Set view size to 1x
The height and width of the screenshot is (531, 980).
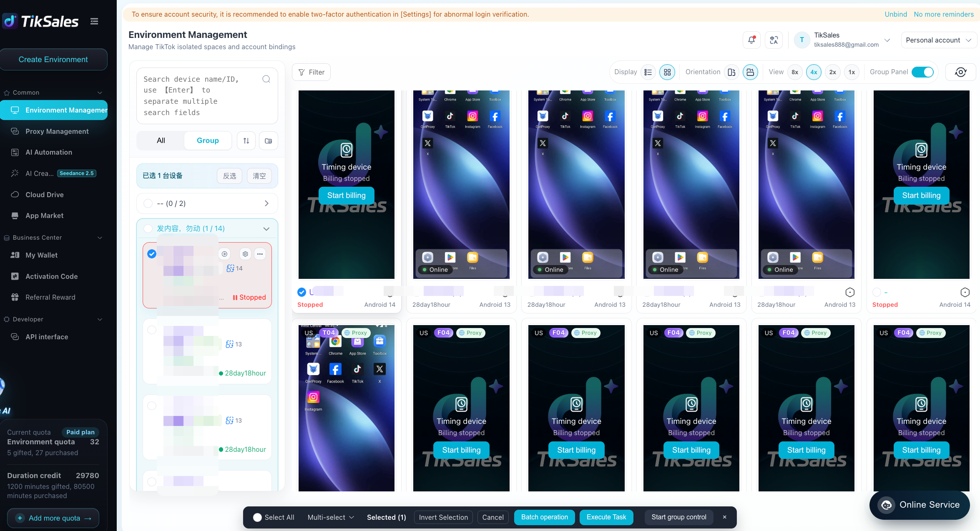tap(852, 72)
